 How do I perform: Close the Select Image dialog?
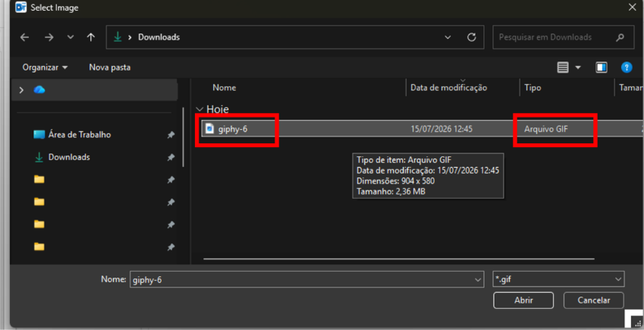pos(633,8)
